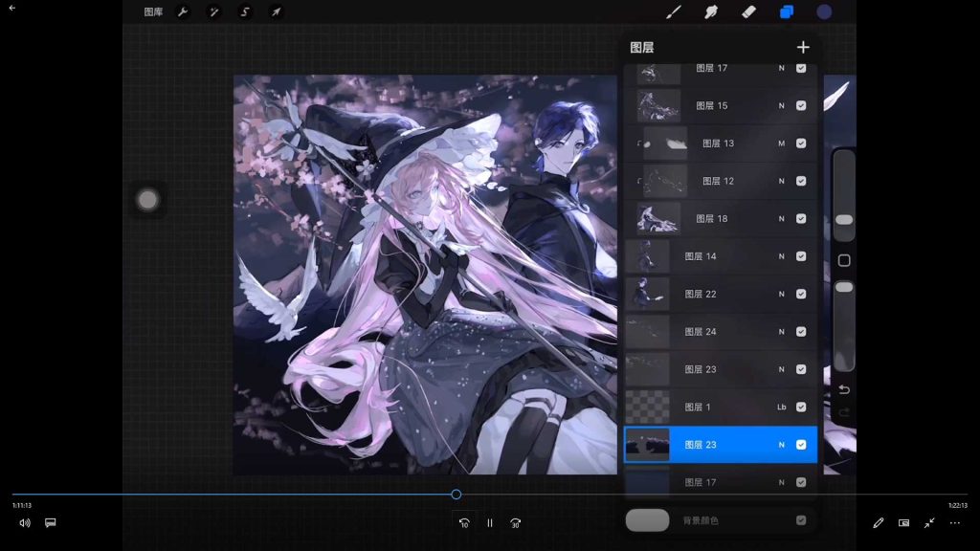The image size is (980, 551).
Task: Tap the active color swatch circle
Action: click(x=823, y=12)
